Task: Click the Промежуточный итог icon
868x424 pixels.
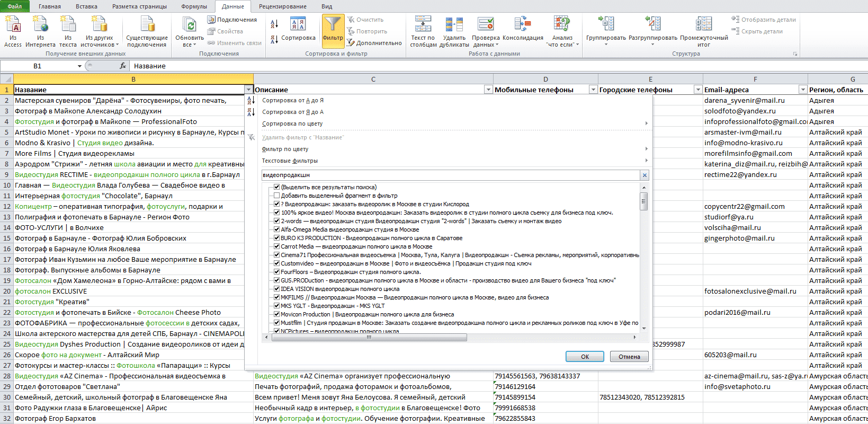Action: [x=704, y=24]
